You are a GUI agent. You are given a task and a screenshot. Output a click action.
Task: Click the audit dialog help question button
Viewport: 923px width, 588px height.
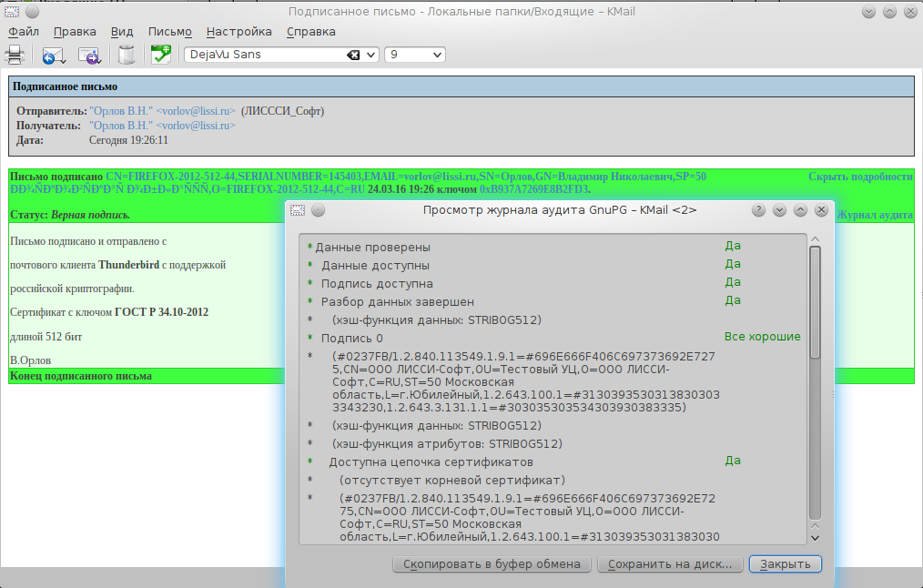coord(758,210)
